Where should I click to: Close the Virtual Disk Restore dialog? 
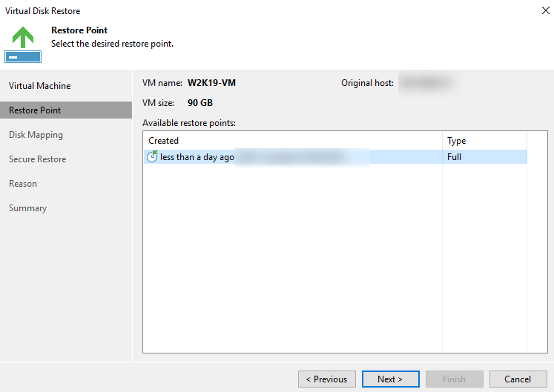tap(536, 11)
